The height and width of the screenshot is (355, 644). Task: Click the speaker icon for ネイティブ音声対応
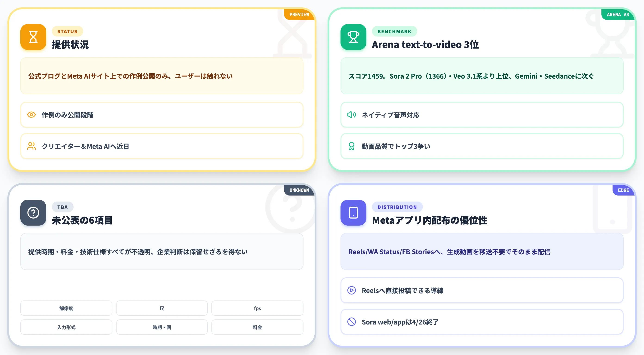352,115
